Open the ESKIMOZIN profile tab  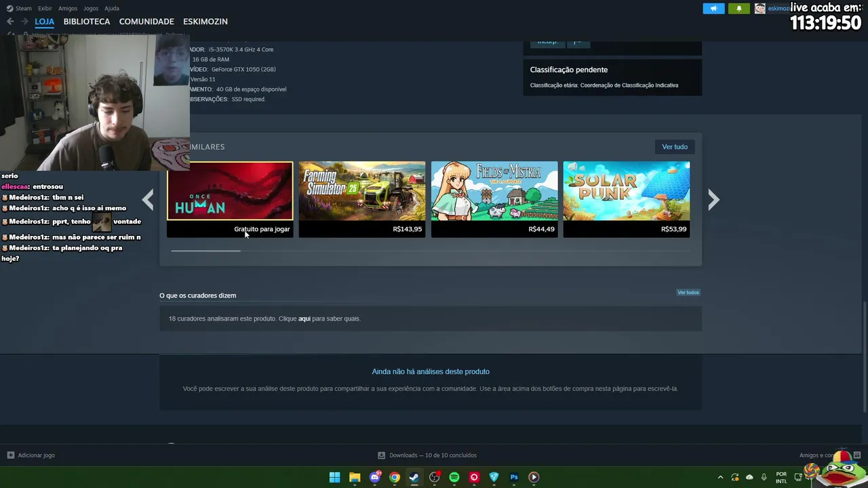(205, 22)
